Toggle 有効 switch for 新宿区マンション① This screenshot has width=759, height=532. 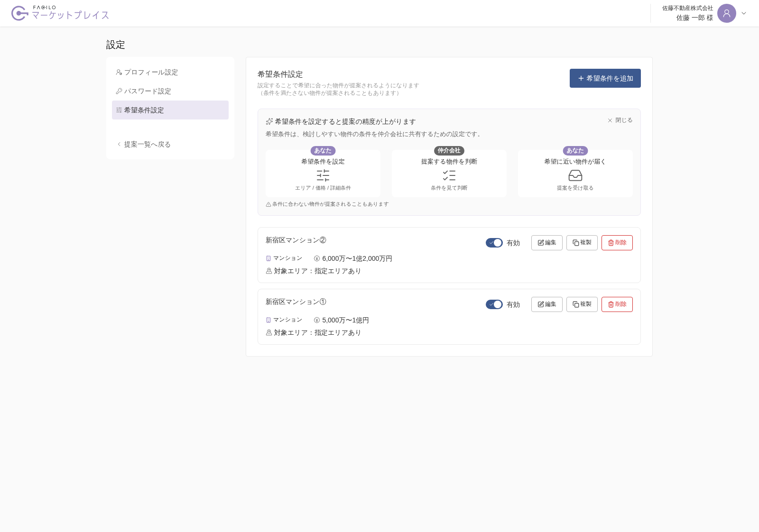tap(494, 304)
